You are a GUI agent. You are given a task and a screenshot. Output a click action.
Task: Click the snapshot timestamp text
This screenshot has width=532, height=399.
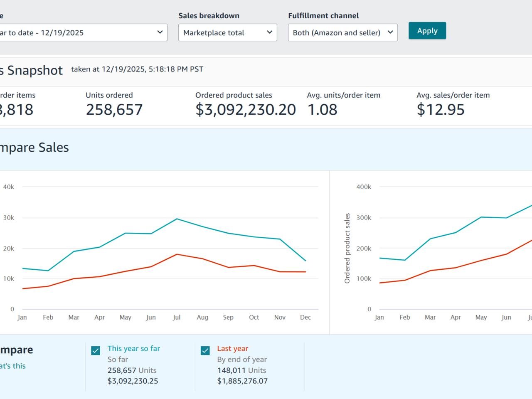(x=137, y=69)
